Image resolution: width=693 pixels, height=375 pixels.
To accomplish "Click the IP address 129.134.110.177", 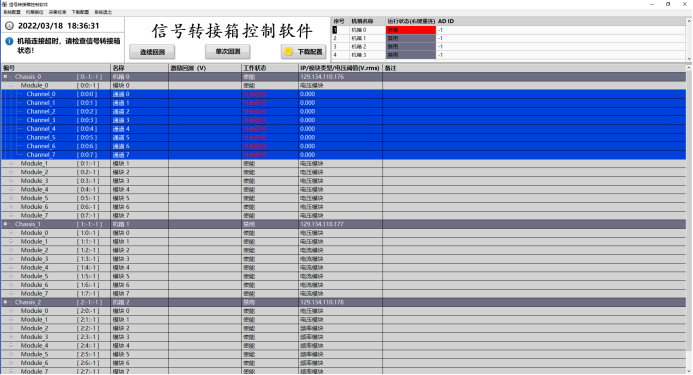I will [322, 224].
